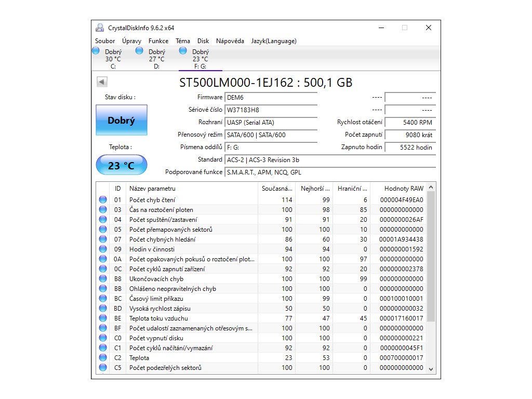The height and width of the screenshot is (399, 532).
Task: Select drive D: status orb
Action: (139, 51)
